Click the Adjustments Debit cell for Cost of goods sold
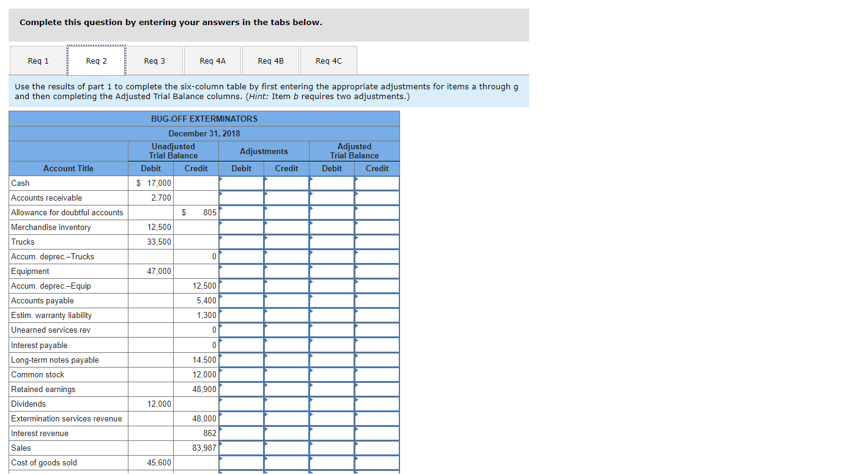 pyautogui.click(x=241, y=462)
